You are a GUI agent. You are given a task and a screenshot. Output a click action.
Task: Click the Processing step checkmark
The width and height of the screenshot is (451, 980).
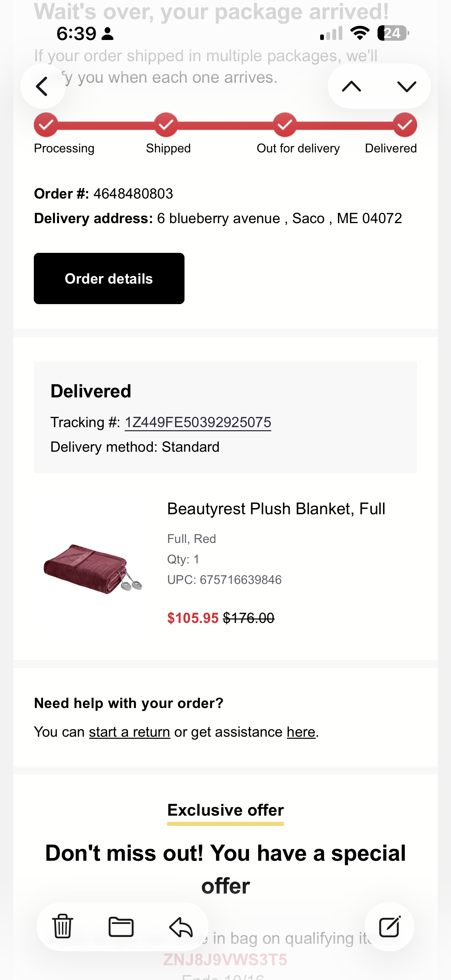pos(46,124)
